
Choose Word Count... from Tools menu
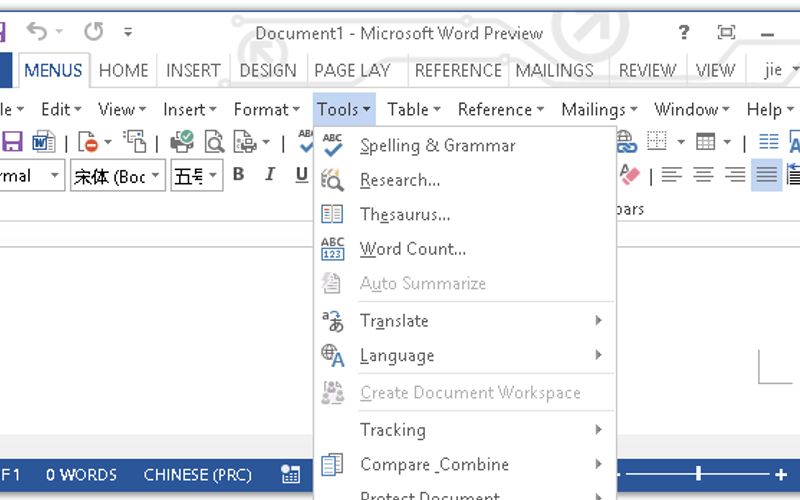tap(465, 249)
